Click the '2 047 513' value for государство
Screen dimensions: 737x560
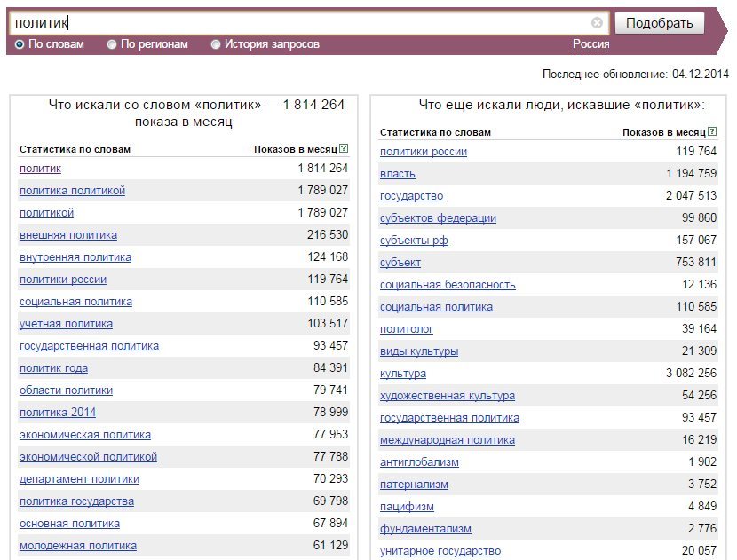[691, 195]
